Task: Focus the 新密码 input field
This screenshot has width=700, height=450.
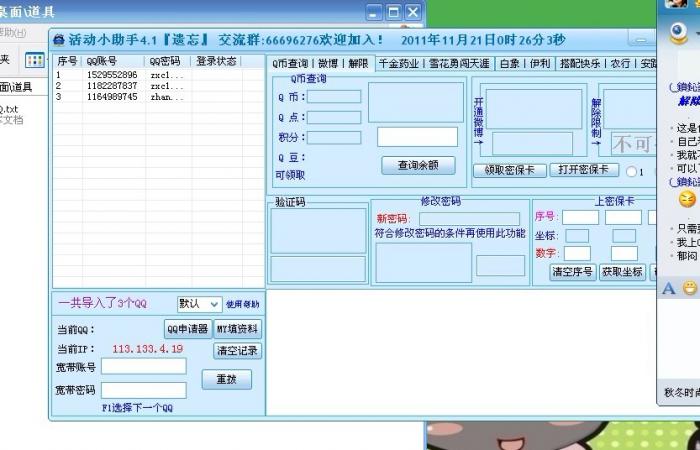Action: point(469,219)
